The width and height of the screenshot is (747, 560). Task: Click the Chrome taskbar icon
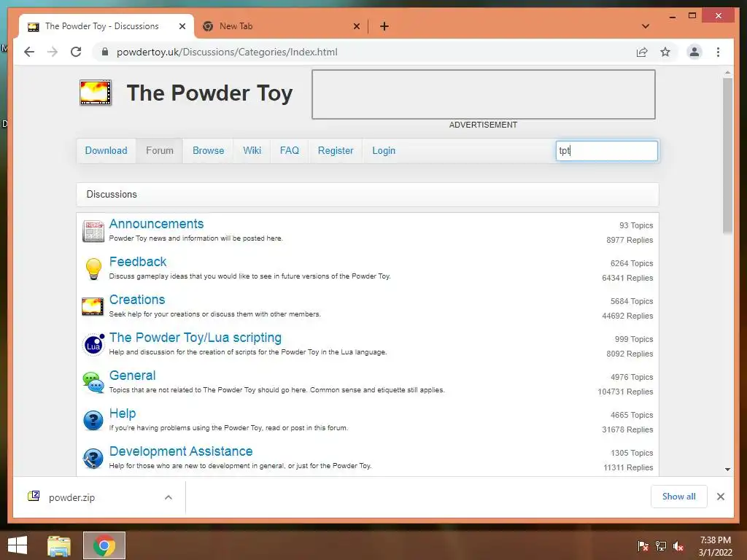pyautogui.click(x=104, y=545)
